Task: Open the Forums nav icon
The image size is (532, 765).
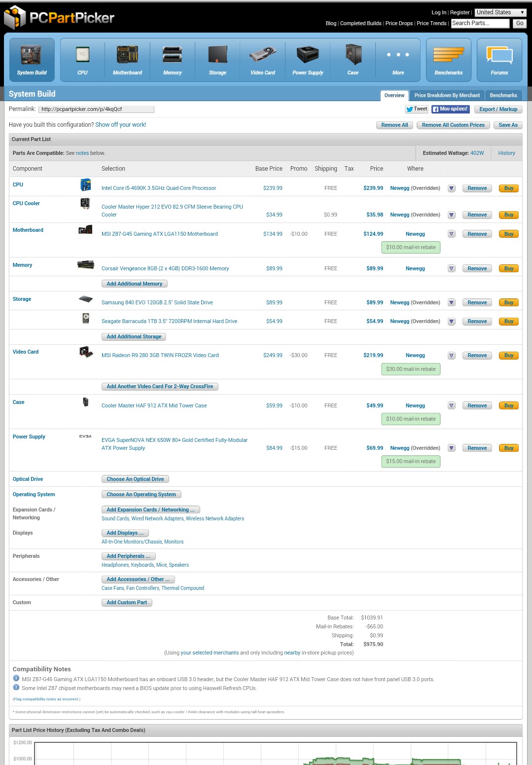Action: point(499,60)
